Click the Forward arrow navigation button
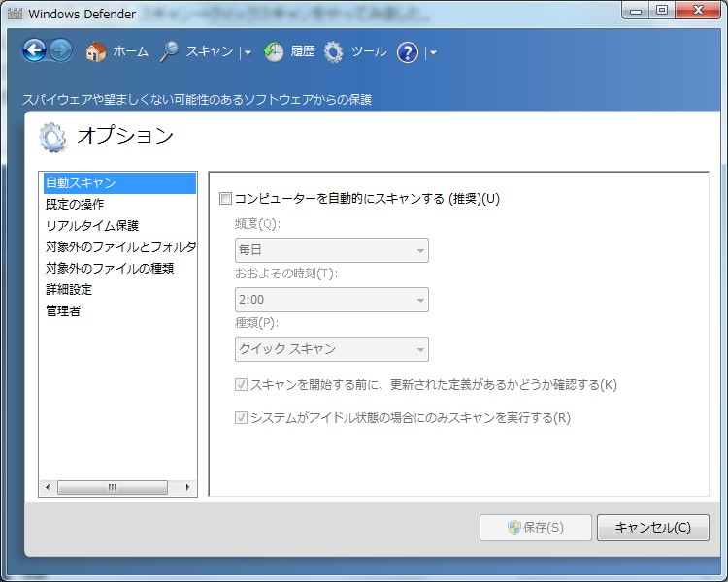Screen dimensions: 728x582 click(x=61, y=51)
